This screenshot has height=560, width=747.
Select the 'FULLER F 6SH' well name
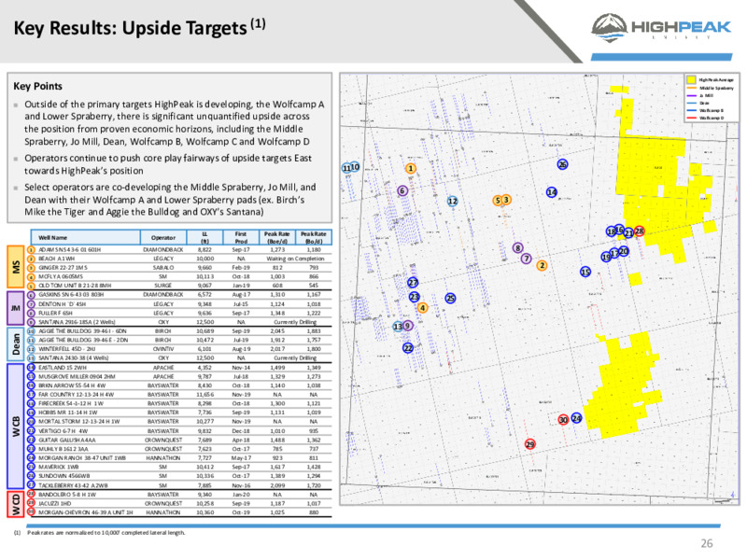click(56, 313)
